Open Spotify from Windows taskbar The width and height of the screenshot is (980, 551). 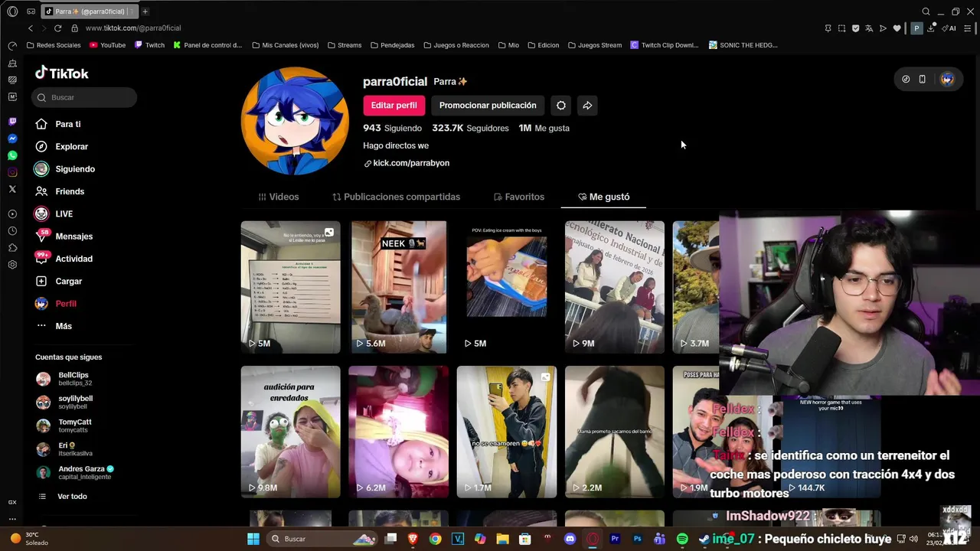point(682,539)
